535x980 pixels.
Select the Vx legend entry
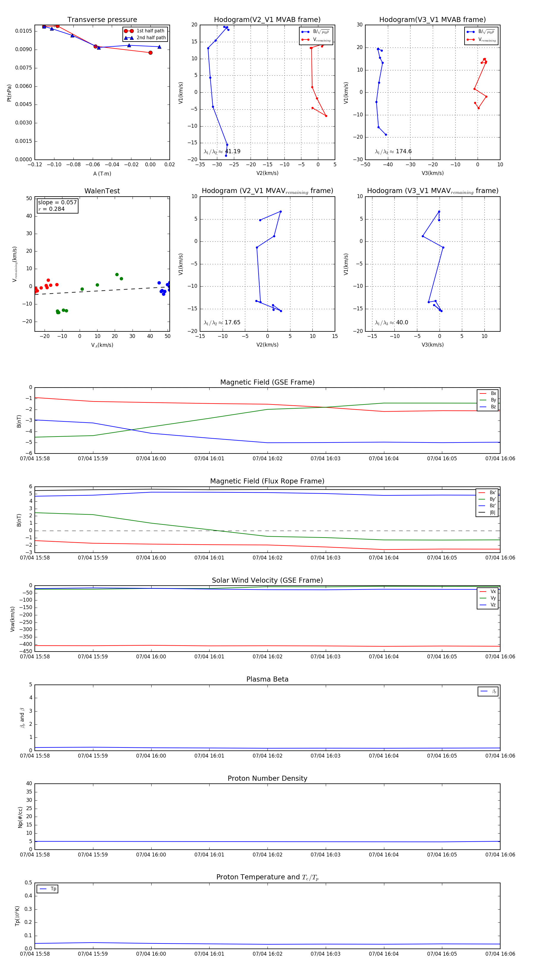[488, 592]
